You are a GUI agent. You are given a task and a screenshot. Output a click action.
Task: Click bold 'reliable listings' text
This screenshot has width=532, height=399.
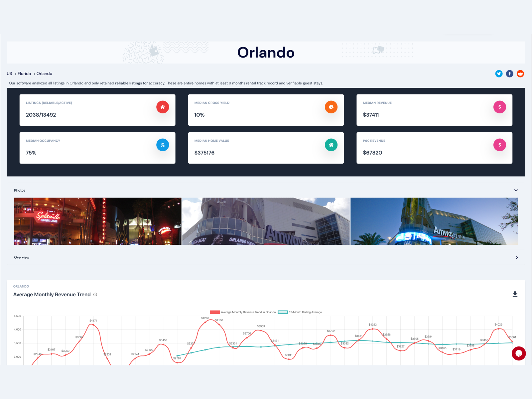128,83
